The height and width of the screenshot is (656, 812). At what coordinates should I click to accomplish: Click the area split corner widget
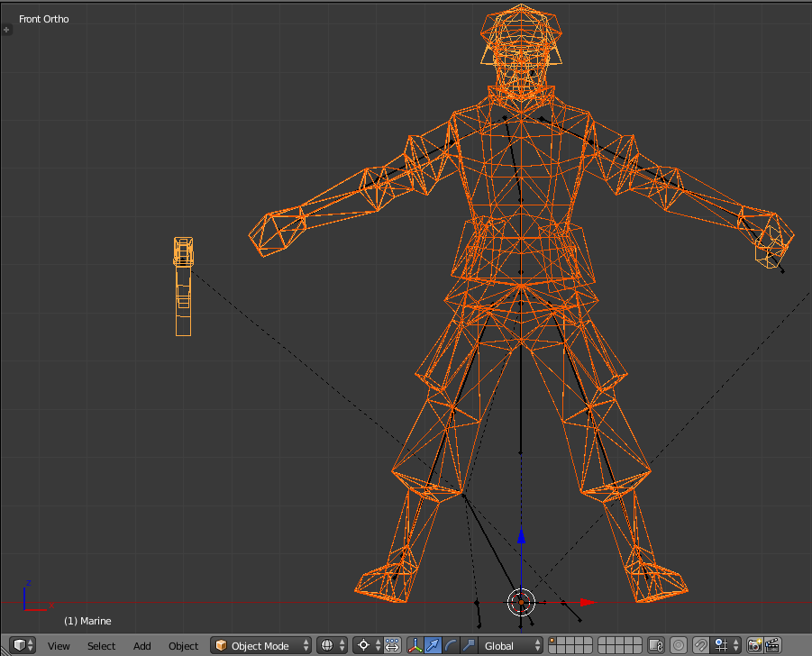[x=5, y=650]
